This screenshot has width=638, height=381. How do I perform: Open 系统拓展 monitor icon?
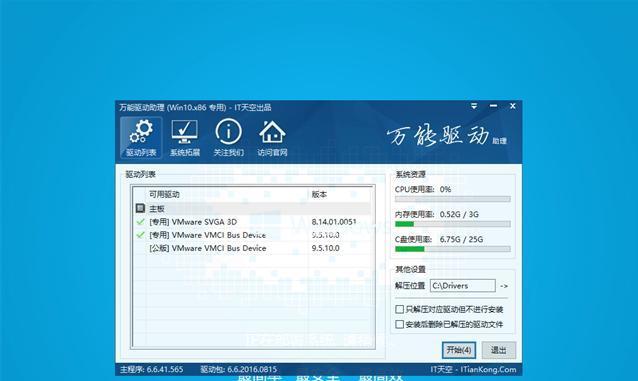185,138
